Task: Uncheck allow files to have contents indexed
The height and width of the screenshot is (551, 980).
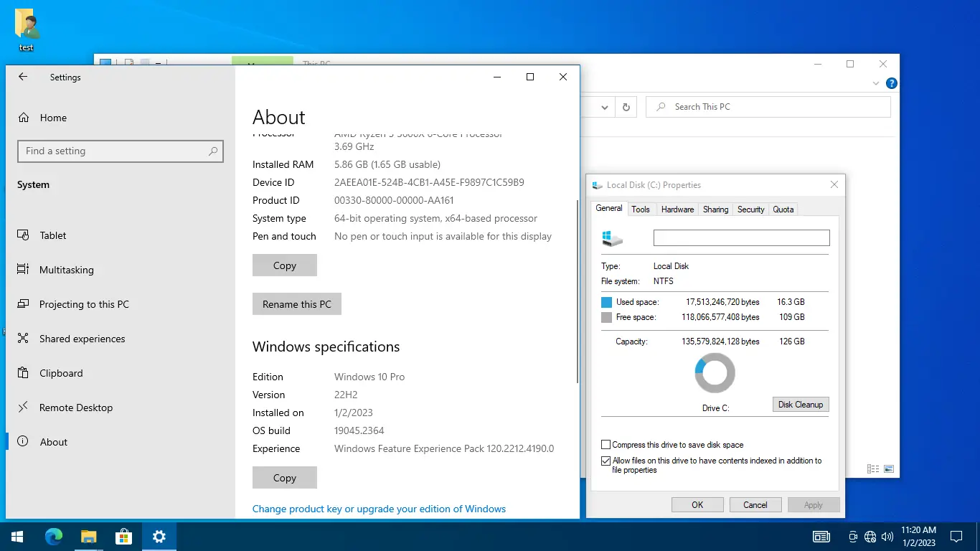Action: pyautogui.click(x=606, y=461)
